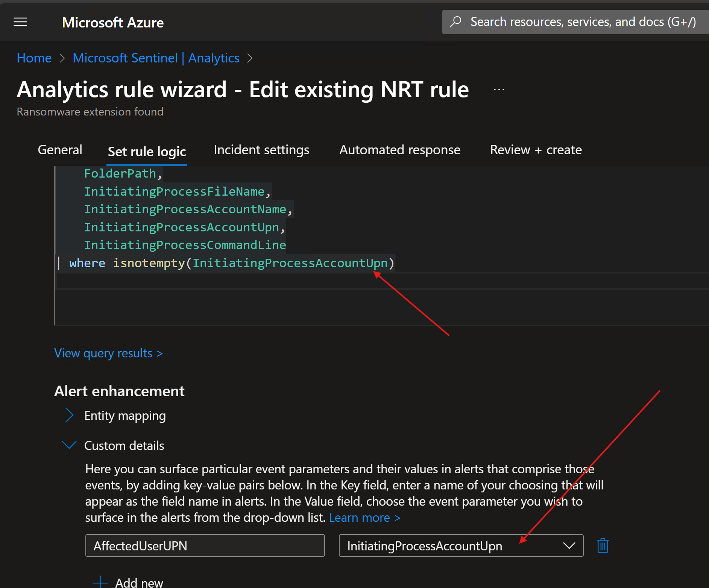Navigate to Microsoft Sentinel | Analytics breadcrumb

[x=156, y=58]
